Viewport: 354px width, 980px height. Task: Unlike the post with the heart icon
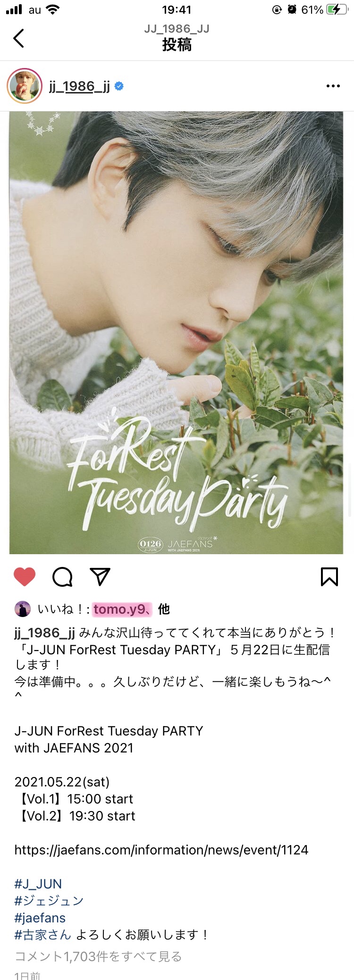(25, 577)
